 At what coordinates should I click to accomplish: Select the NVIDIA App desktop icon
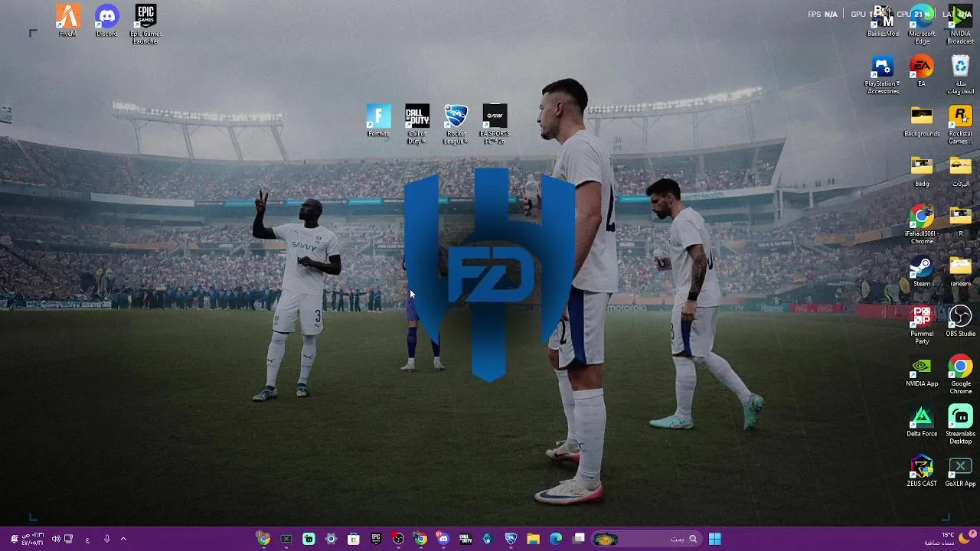(x=922, y=371)
